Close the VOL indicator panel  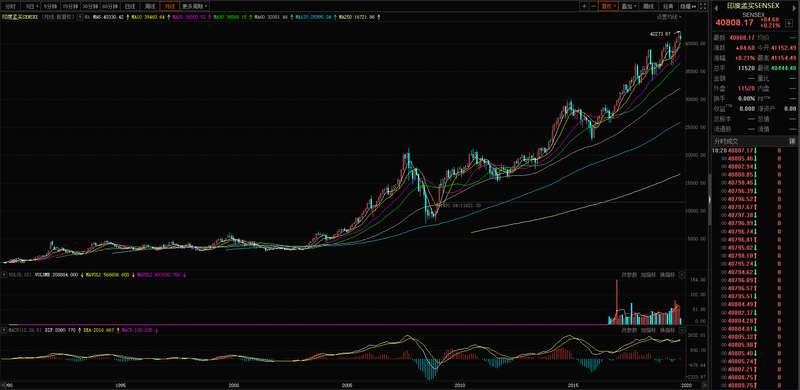[682, 275]
